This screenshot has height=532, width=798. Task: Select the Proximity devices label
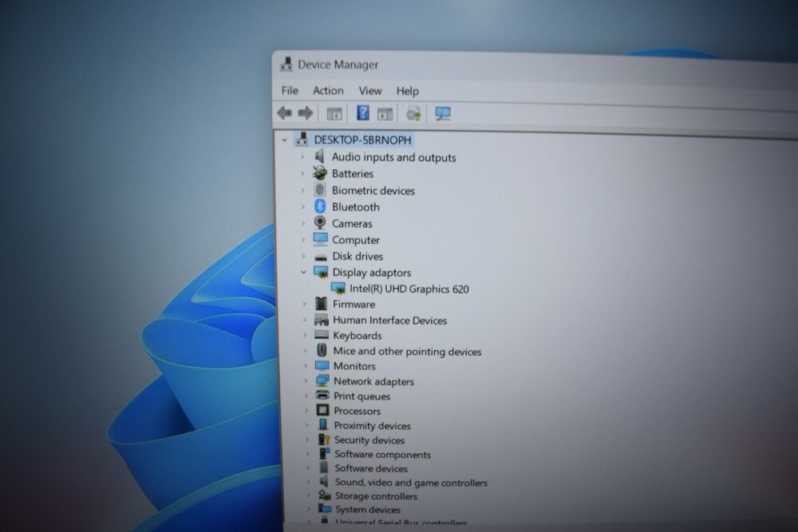372,426
